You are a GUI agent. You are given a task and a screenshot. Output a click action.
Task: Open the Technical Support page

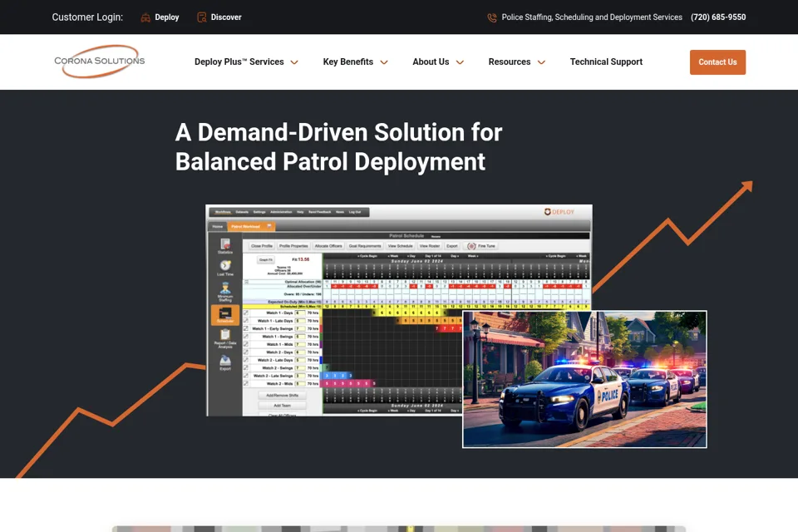(606, 62)
